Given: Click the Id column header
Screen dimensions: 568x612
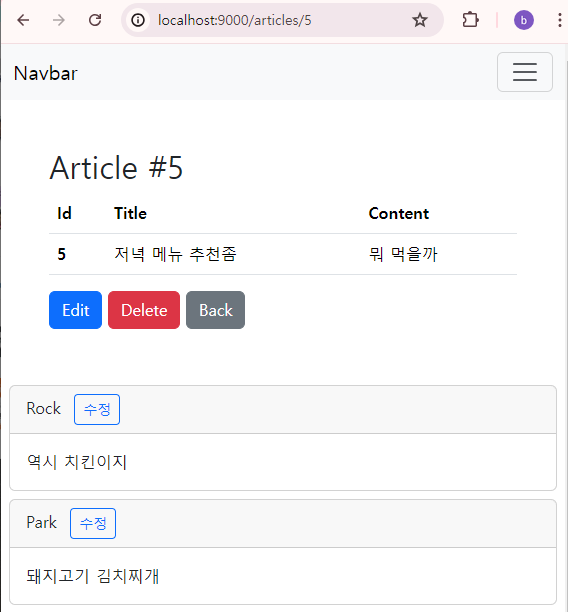Looking at the screenshot, I should tap(64, 213).
